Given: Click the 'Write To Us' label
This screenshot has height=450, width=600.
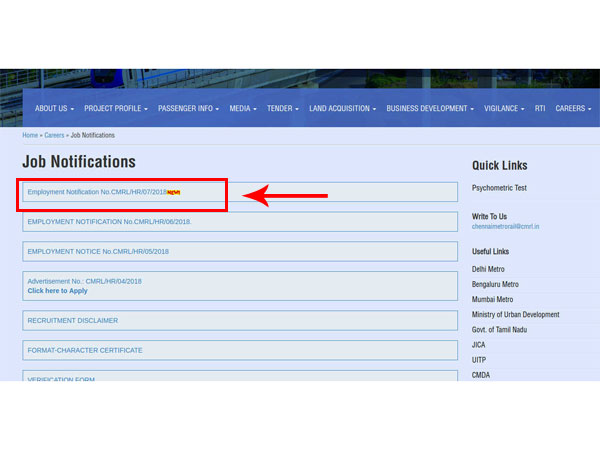Looking at the screenshot, I should click(489, 217).
